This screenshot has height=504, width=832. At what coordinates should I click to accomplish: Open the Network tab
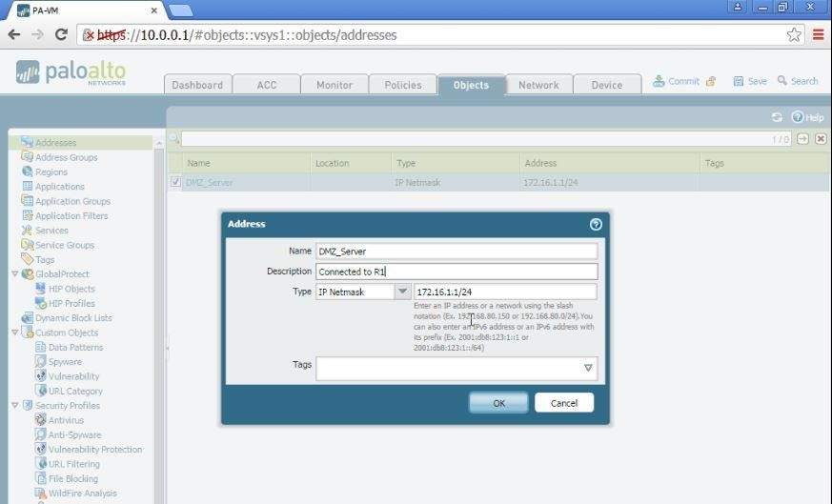538,85
